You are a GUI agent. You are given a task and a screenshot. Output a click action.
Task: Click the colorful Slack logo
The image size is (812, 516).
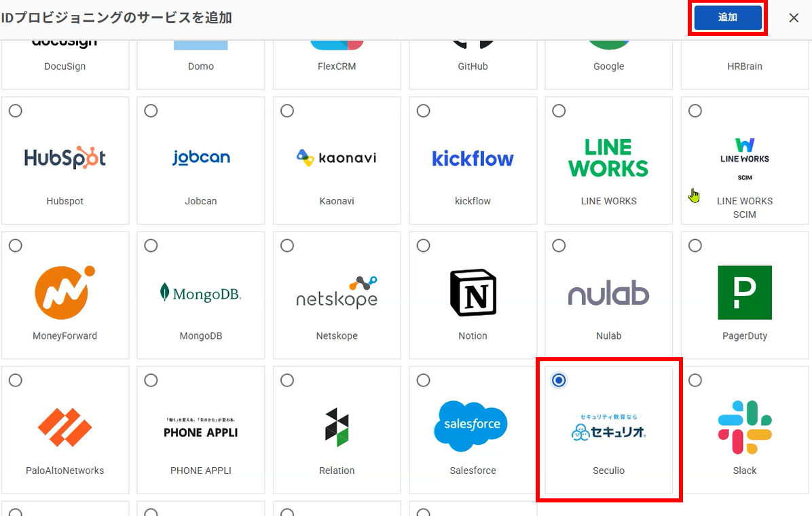(745, 428)
